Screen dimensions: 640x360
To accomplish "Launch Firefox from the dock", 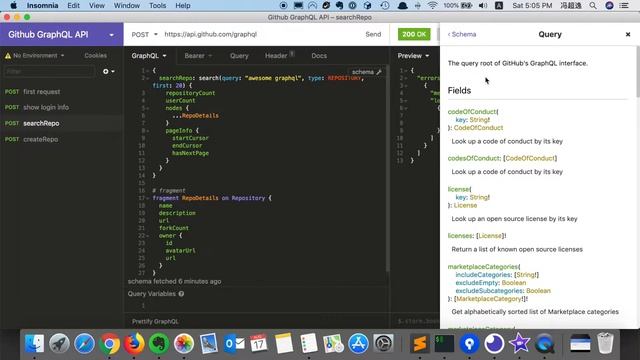I will pos(134,343).
